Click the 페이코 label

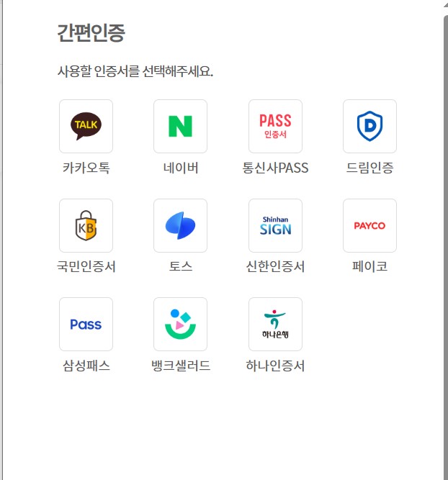370,266
